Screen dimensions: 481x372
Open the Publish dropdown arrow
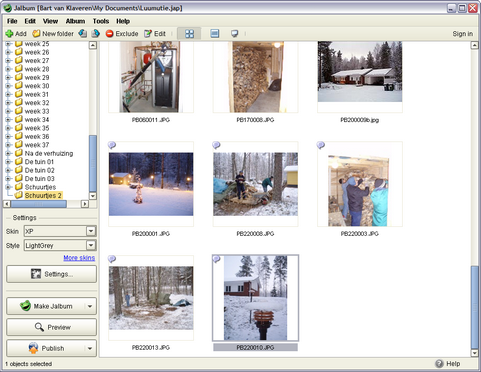coord(90,348)
